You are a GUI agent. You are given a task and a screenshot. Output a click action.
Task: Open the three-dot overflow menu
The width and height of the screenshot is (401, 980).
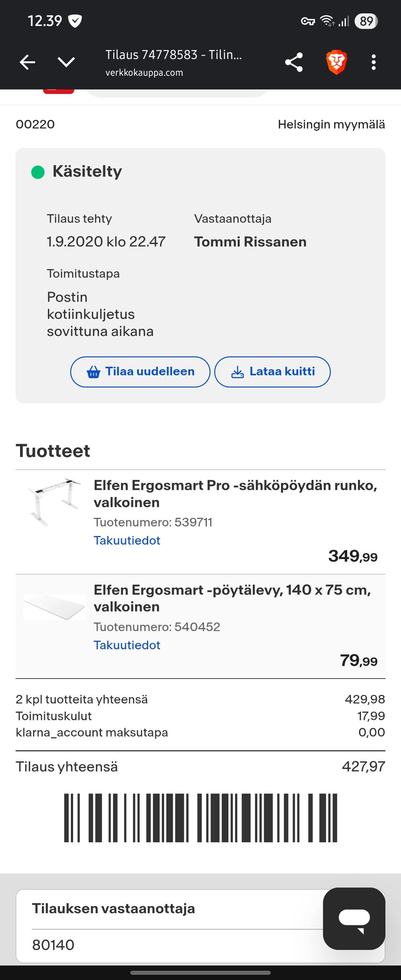[x=373, y=63]
